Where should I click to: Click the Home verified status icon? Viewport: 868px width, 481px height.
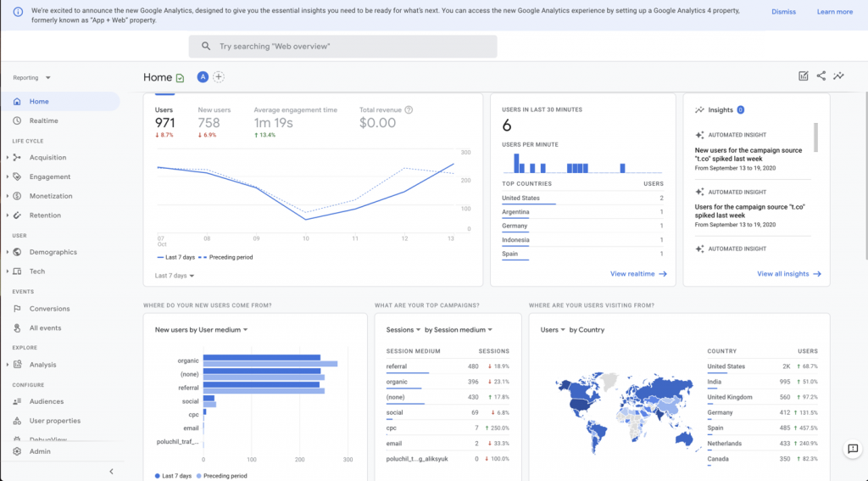coord(180,78)
